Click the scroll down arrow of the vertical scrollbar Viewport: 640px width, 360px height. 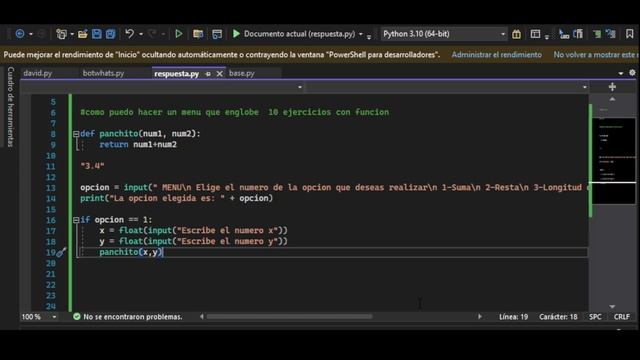[x=612, y=307]
